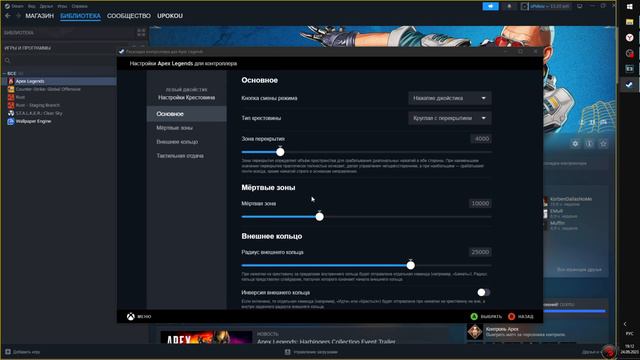This screenshot has height=360, width=640.
Task: Open Apex Legends gear settings icon
Action: (x=575, y=144)
